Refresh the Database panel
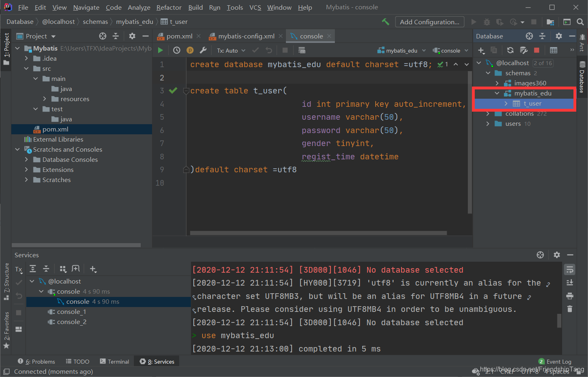This screenshot has height=377, width=588. pos(510,50)
